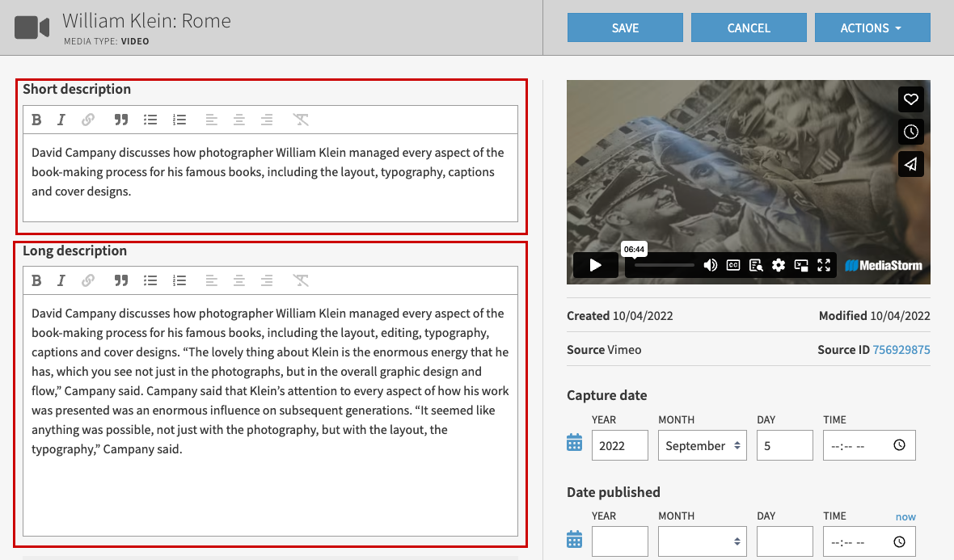This screenshot has height=560, width=954.
Task: Toggle closed captions on the video
Action: tap(733, 265)
